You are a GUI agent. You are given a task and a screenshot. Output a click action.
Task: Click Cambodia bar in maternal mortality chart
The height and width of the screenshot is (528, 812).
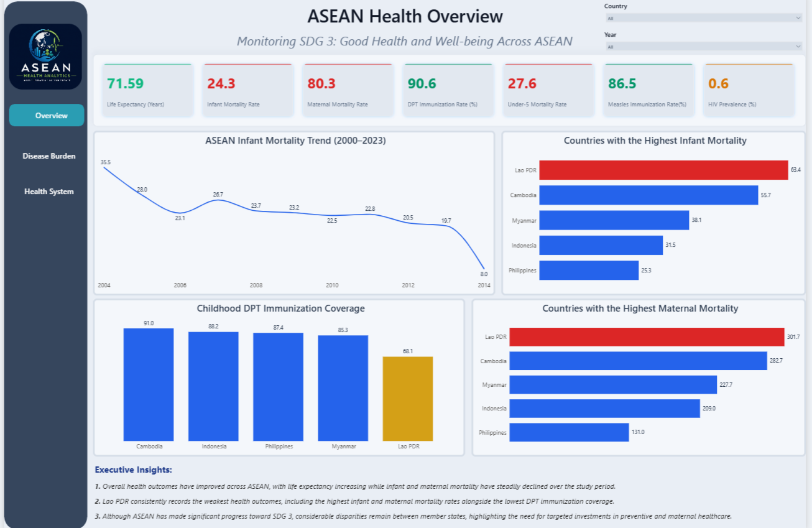coord(638,361)
